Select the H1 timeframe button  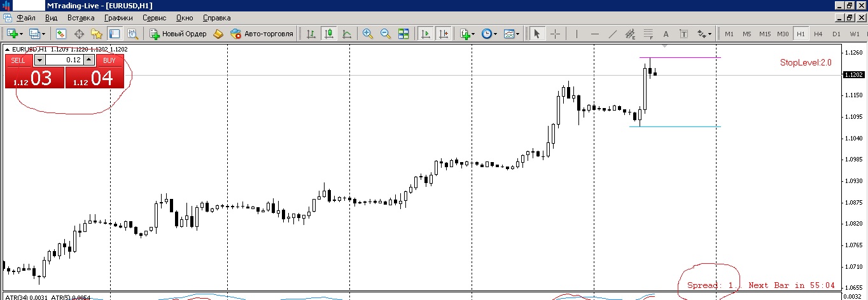point(801,34)
